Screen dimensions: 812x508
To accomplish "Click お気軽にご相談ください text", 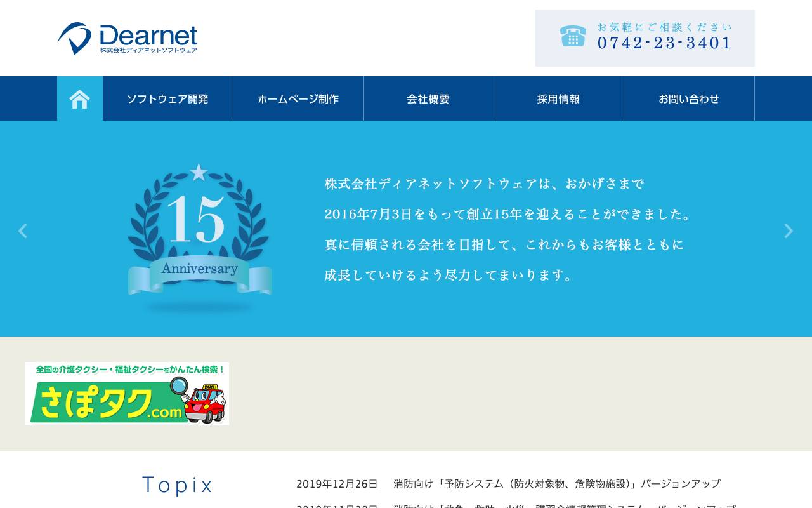I will [664, 27].
